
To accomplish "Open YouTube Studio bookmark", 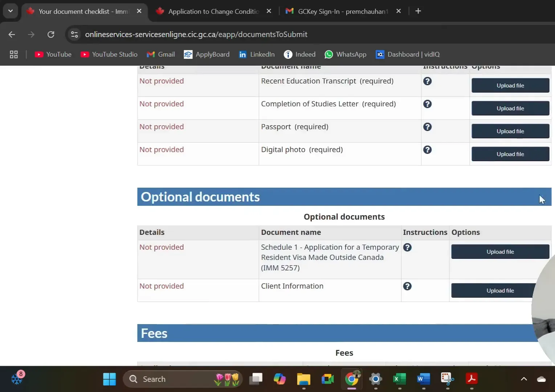I will point(109,54).
